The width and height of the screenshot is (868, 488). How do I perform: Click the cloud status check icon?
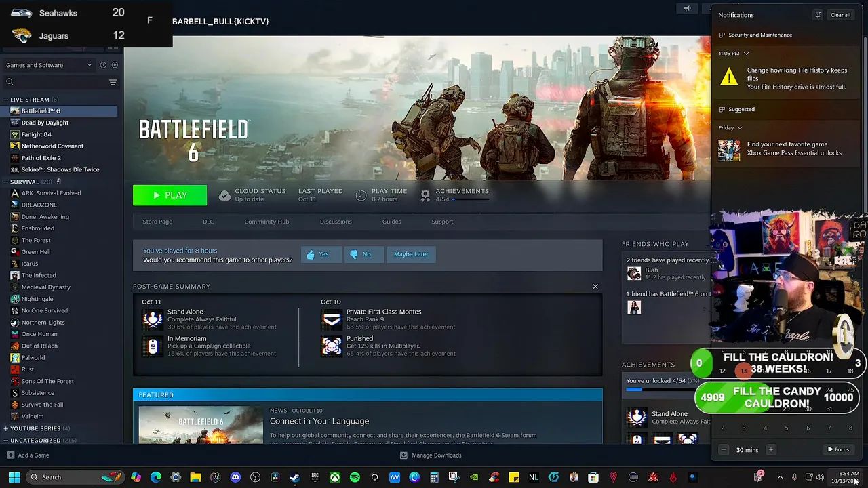coord(224,195)
